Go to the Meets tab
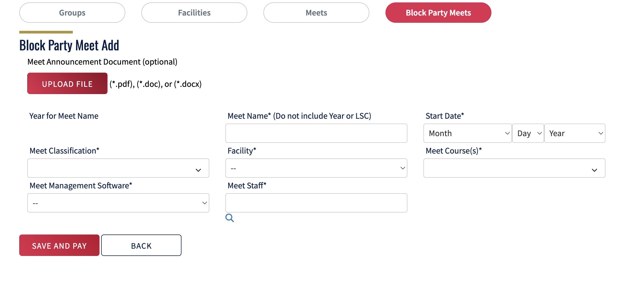This screenshot has width=644, height=283. (316, 13)
